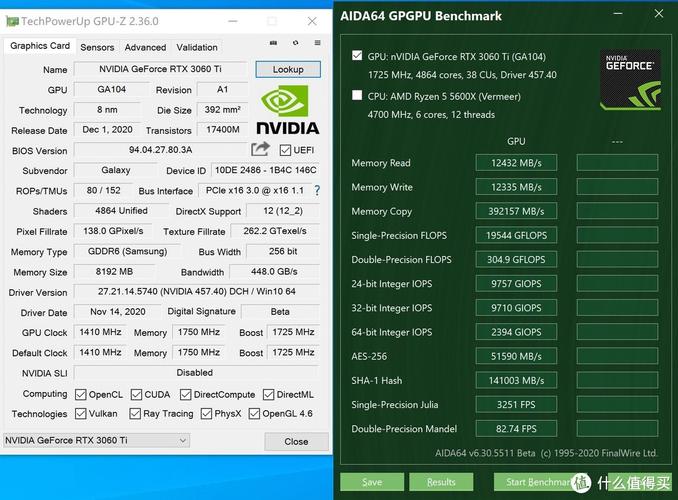Viewport: 678px width, 500px height.
Task: Click the 24-bit Integer IOPS 9757 GIOPS value
Action: pyautogui.click(x=516, y=284)
